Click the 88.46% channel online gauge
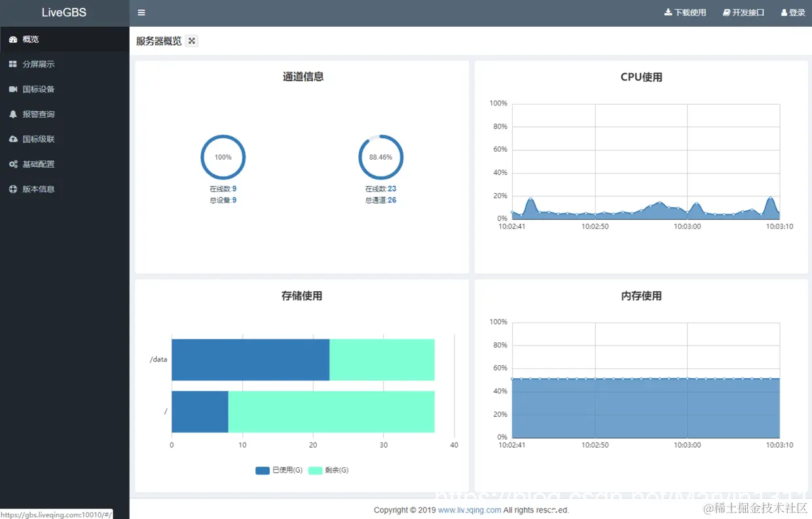Screen dimensions: 812x519 380,157
